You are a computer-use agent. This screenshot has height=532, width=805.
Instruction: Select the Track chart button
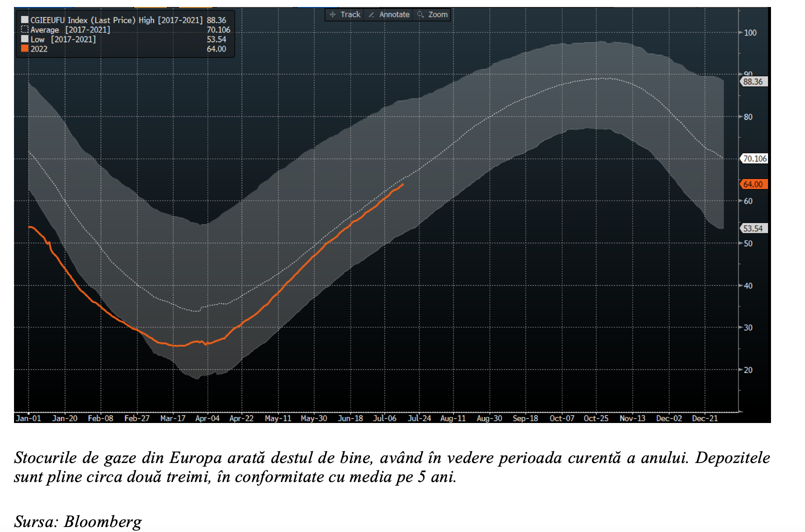[x=345, y=14]
